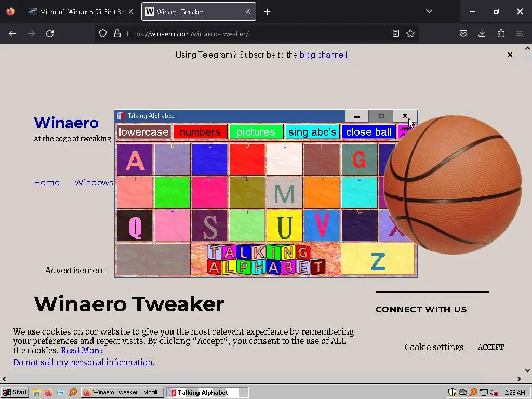
Task: Click the dark navy W tile
Action: [x=360, y=225]
